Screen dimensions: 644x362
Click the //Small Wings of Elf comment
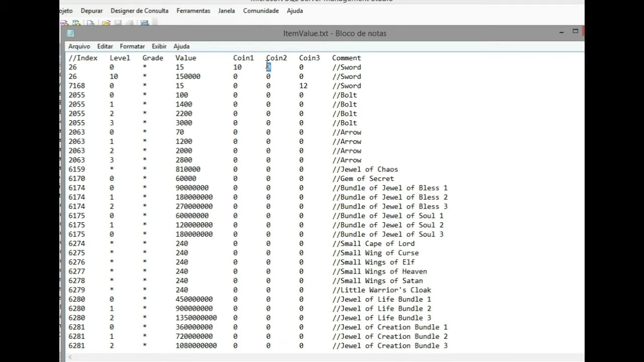(x=373, y=262)
